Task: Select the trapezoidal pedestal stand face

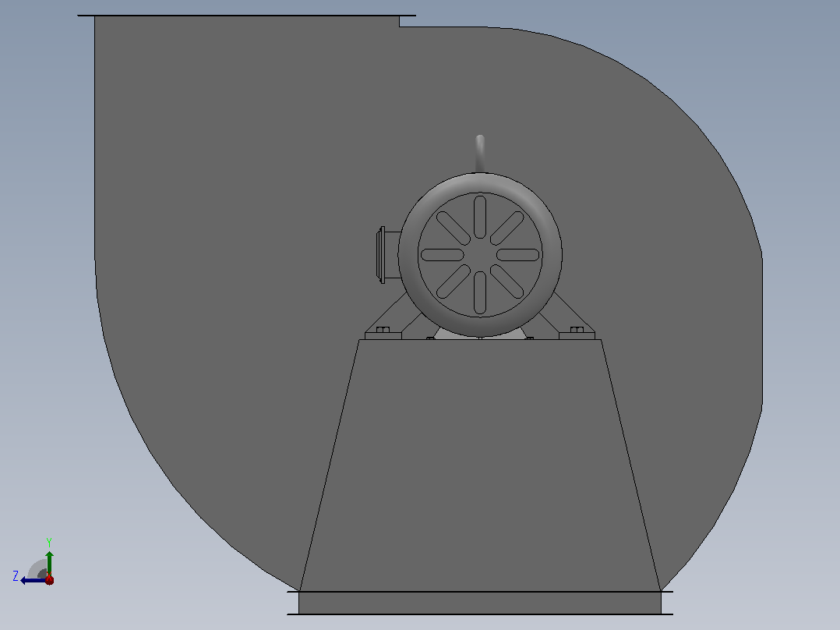Action: point(480,465)
